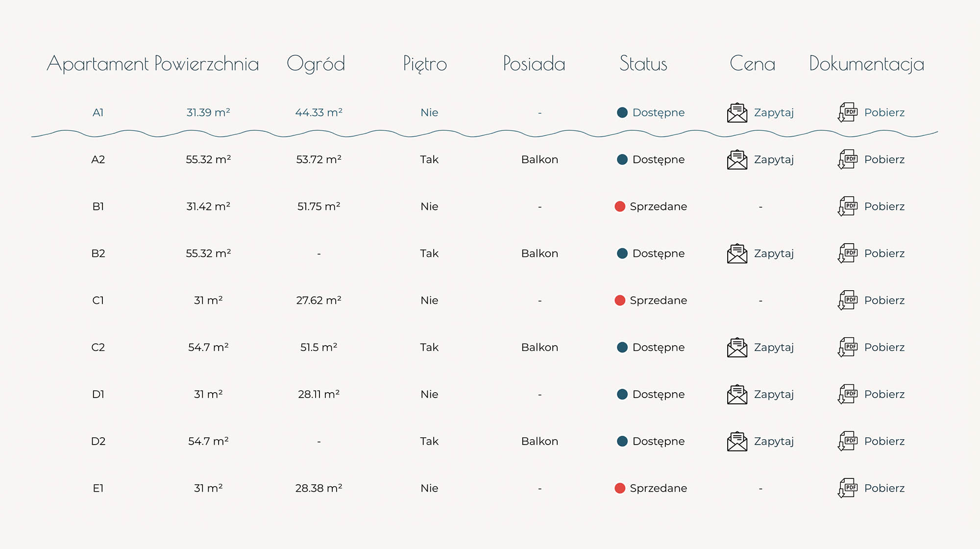980x549 pixels.
Task: Click the PDF download icon for B2
Action: (848, 253)
